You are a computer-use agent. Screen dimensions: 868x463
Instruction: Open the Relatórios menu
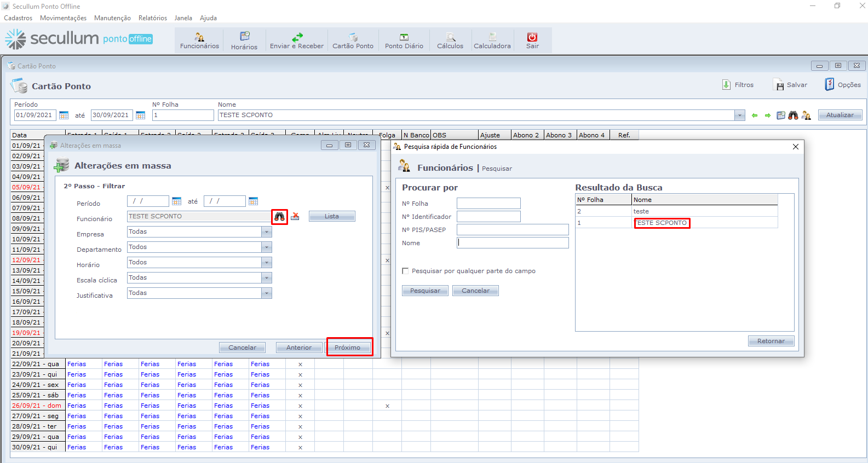[152, 18]
